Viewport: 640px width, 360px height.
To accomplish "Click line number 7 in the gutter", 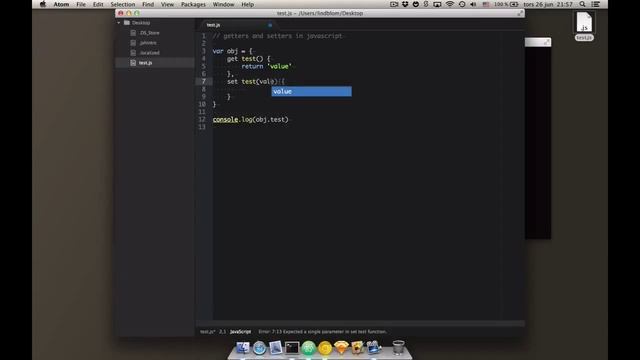I will pos(204,81).
